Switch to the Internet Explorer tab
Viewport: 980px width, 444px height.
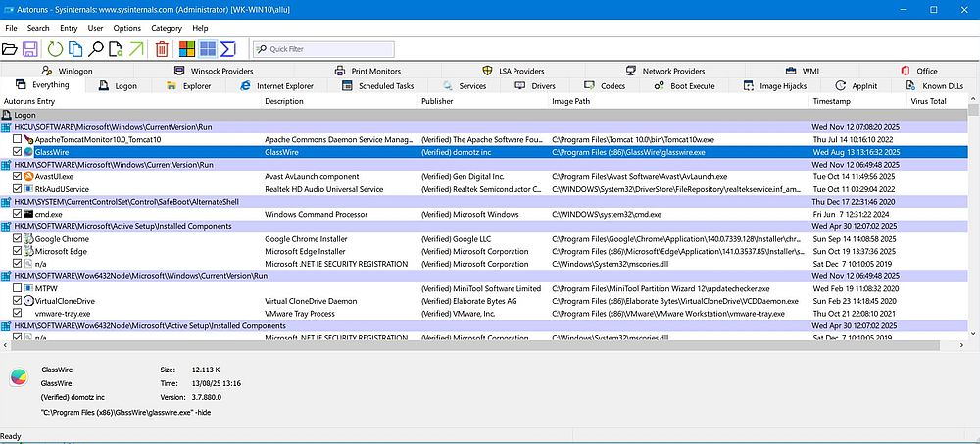(277, 86)
